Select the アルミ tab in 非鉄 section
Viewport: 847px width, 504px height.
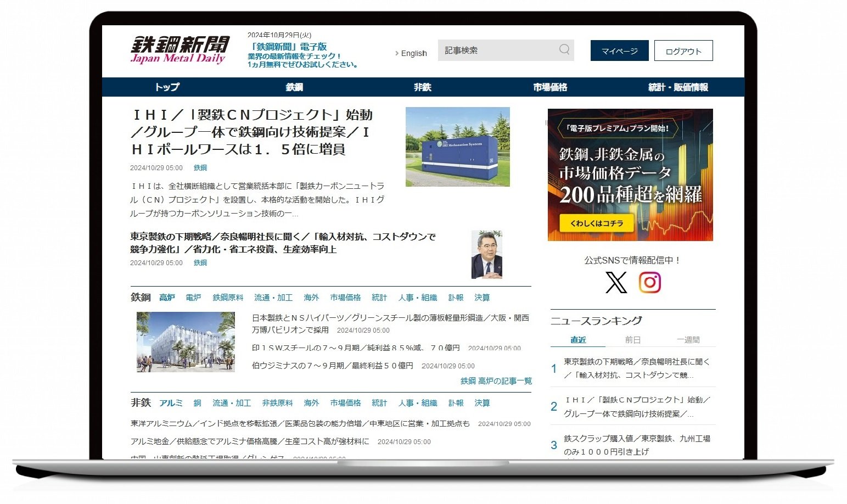tap(171, 403)
